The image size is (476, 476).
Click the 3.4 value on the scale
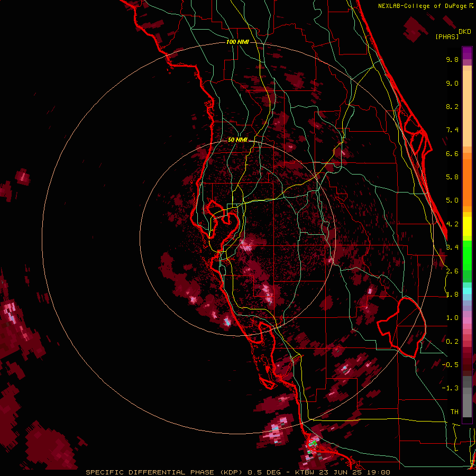click(x=452, y=248)
